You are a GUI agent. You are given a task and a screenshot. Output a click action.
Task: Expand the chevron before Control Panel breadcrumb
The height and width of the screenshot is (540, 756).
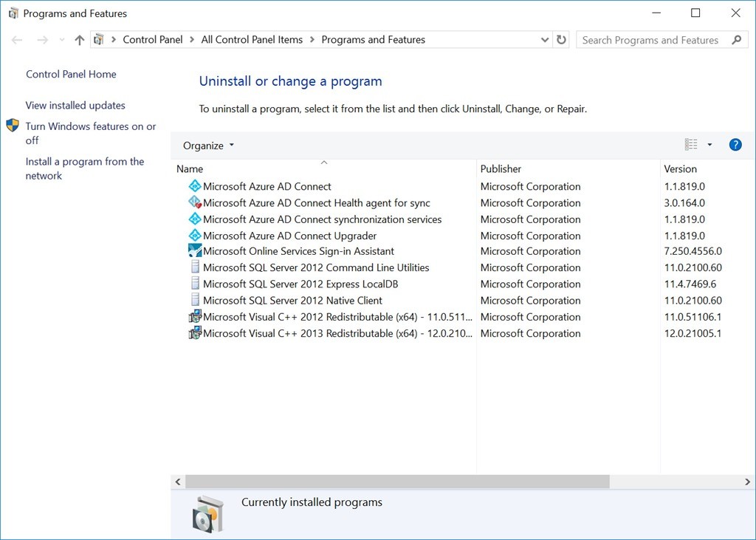coord(114,40)
